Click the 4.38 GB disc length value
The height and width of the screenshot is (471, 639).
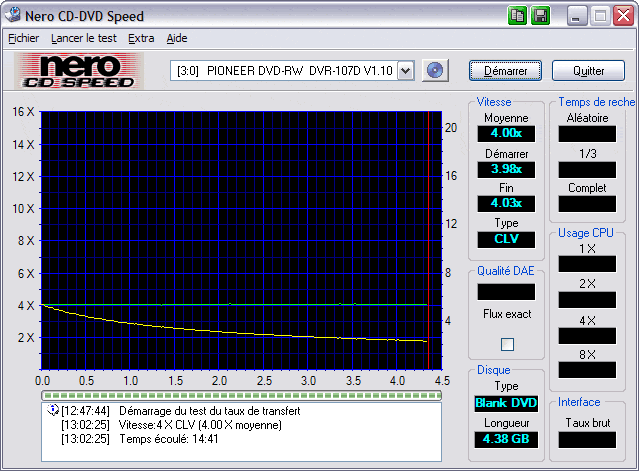click(506, 439)
